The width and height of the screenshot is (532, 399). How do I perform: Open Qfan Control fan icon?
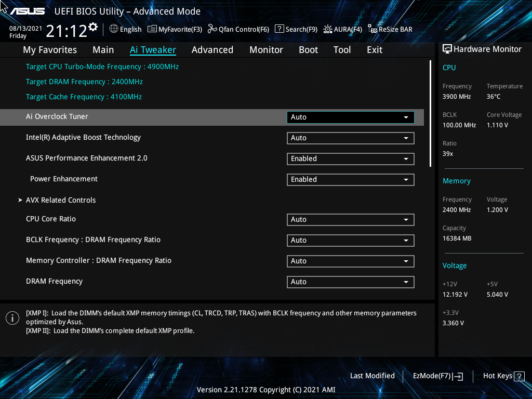coord(212,29)
